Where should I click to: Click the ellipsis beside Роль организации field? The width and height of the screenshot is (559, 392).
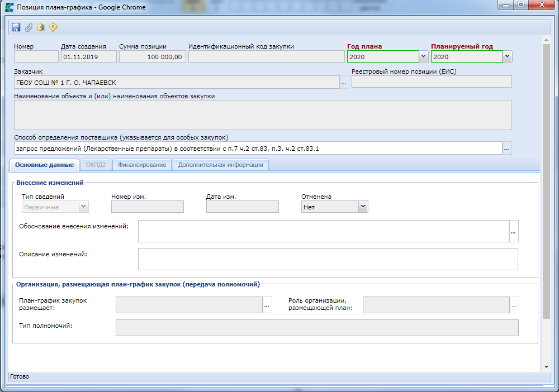[x=514, y=305]
